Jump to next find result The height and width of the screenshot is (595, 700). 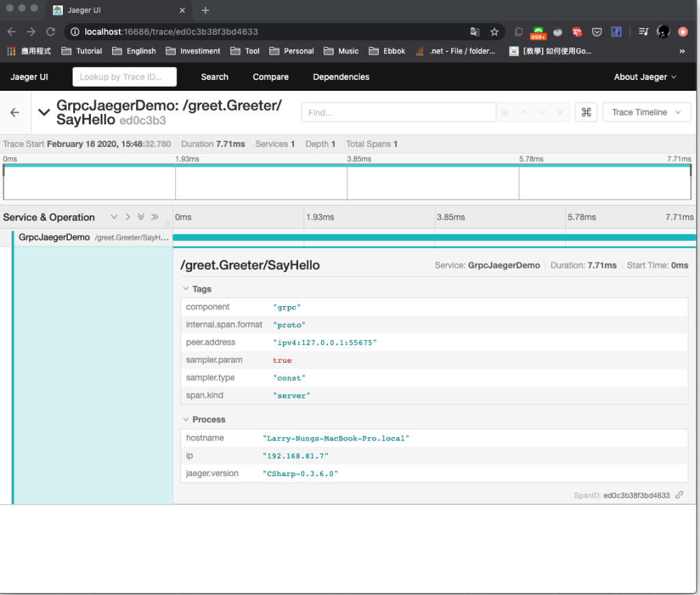coord(542,113)
